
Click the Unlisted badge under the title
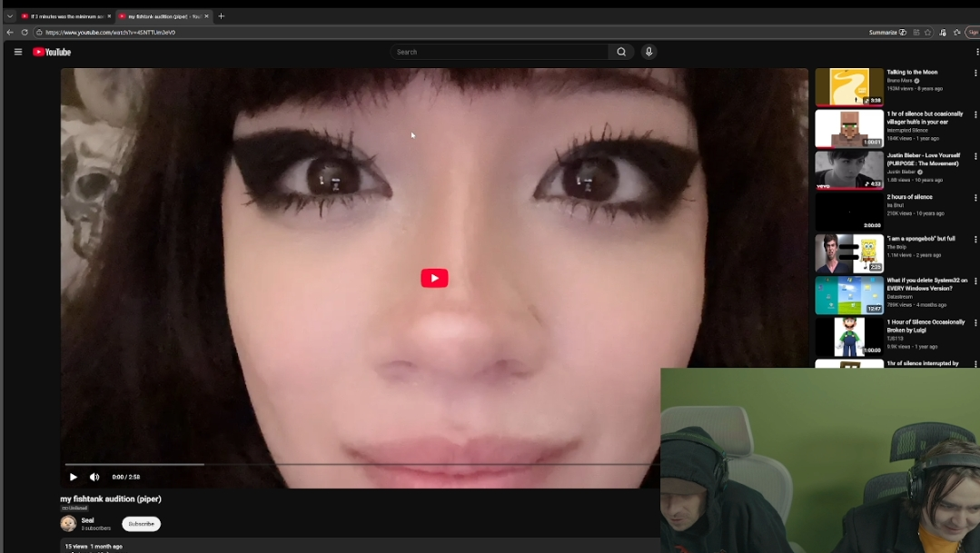[x=74, y=508]
